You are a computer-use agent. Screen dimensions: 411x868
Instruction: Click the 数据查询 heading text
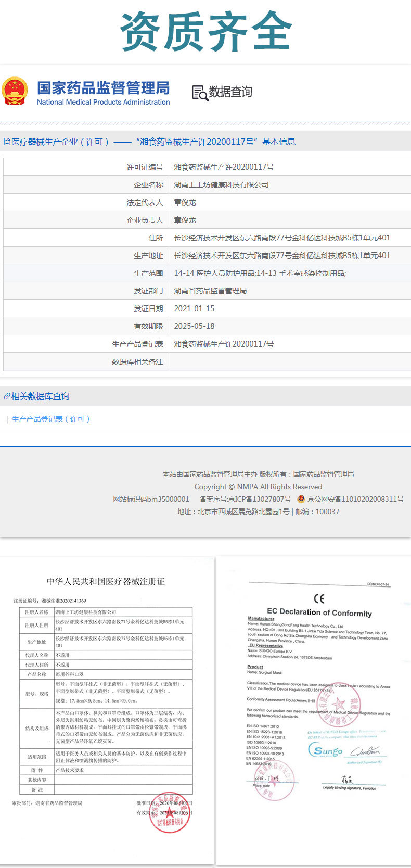click(x=230, y=92)
